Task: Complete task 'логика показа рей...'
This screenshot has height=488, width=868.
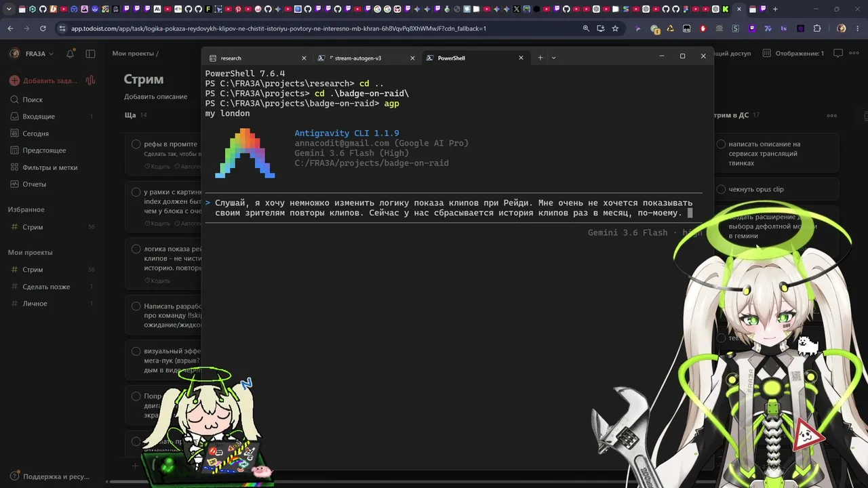Action: (136, 249)
